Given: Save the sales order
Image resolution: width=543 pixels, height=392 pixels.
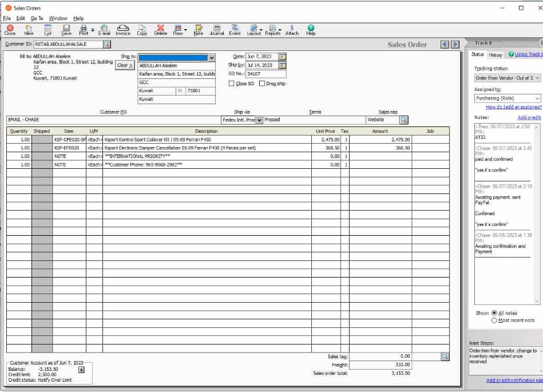Looking at the screenshot, I should click(x=66, y=30).
